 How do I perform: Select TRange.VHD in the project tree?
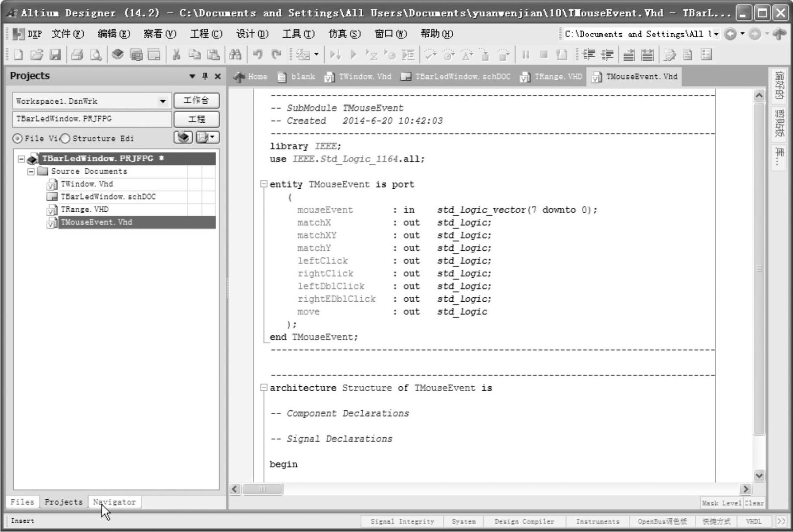point(85,209)
